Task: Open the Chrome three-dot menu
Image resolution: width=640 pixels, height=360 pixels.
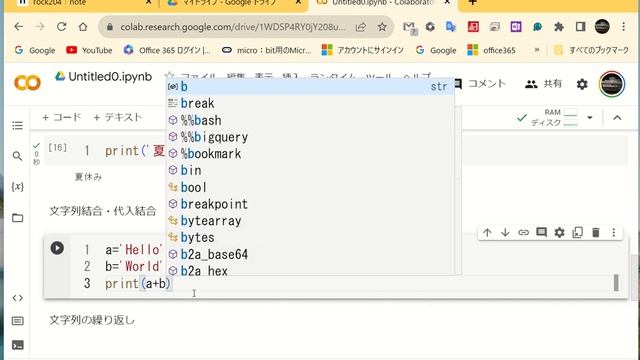Action: 623,27
